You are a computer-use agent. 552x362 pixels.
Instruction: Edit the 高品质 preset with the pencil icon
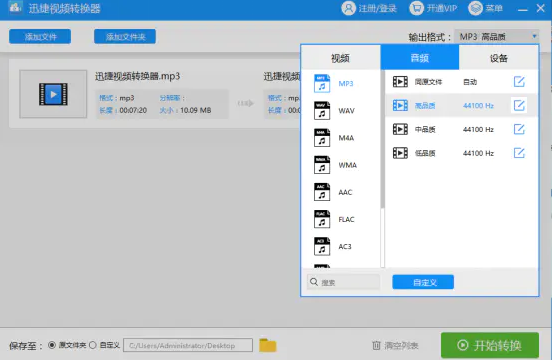pos(519,105)
